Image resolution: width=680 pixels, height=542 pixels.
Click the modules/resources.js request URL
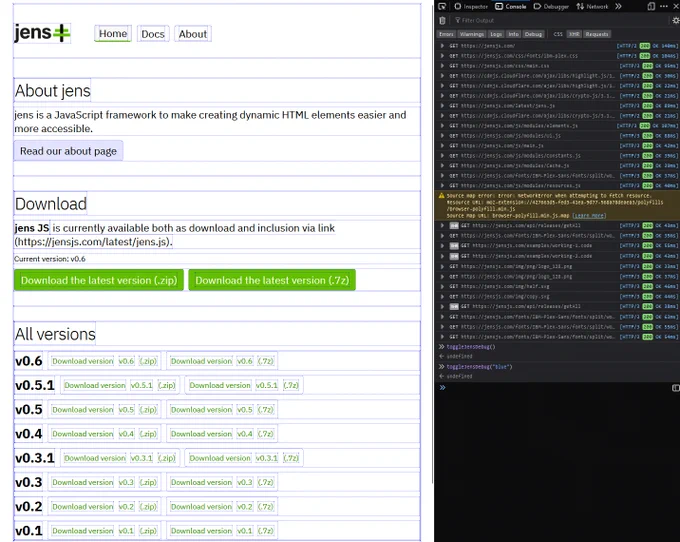(520, 186)
